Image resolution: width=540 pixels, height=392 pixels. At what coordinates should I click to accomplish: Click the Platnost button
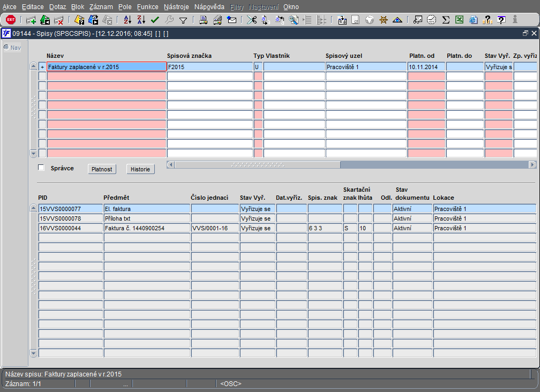click(x=102, y=169)
